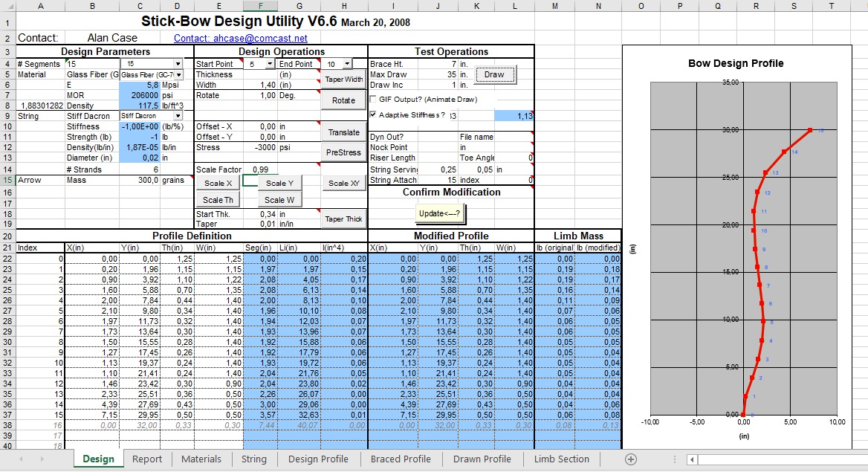Go to the Limb Section tab

pyautogui.click(x=561, y=459)
